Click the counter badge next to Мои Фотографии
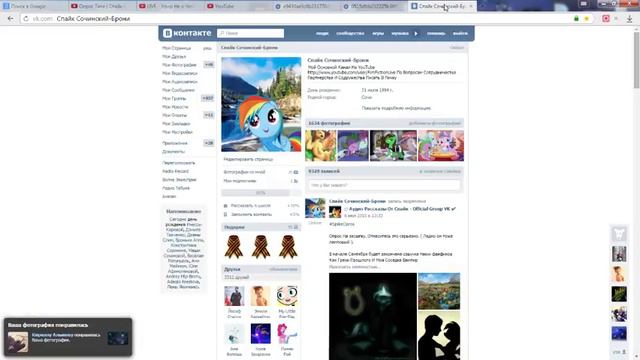The height and width of the screenshot is (360, 640). pyautogui.click(x=209, y=65)
